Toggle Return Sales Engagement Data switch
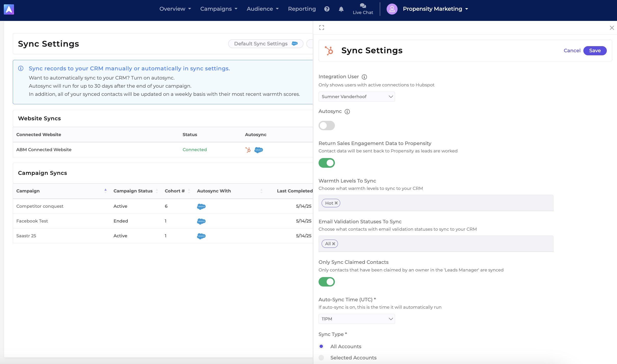 click(x=327, y=163)
